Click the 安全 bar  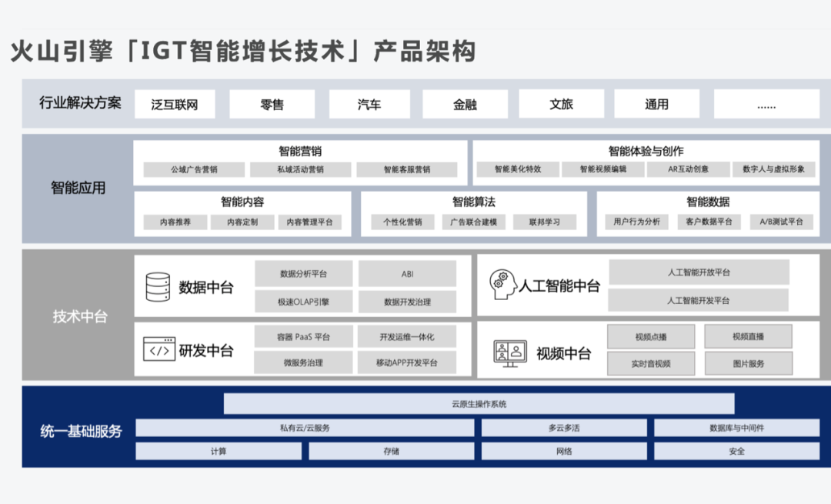[736, 451]
